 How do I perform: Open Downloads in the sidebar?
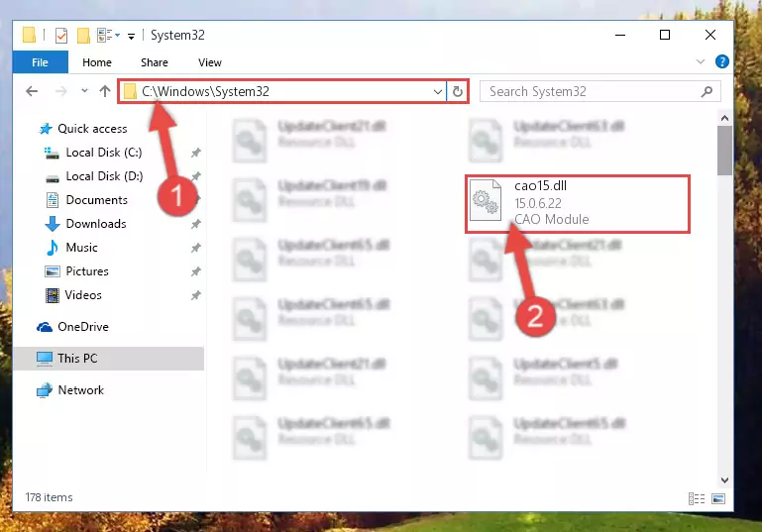coord(96,224)
